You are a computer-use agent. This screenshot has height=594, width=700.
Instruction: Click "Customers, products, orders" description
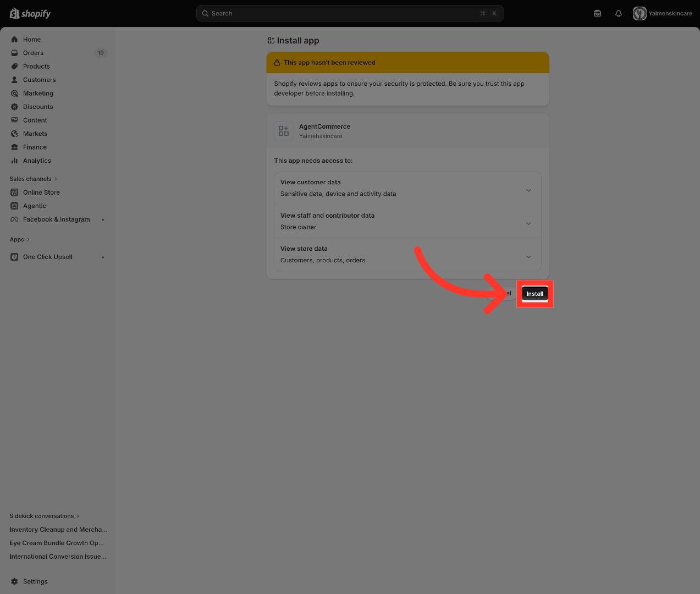click(x=323, y=260)
